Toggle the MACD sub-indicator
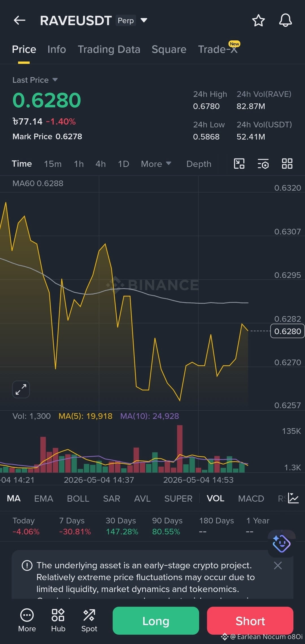The height and width of the screenshot is (644, 305). tap(251, 499)
